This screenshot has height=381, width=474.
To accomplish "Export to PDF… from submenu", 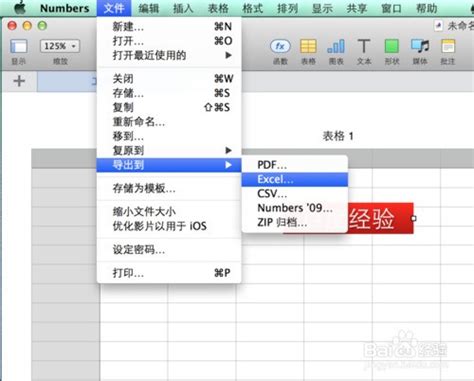I will tap(295, 165).
